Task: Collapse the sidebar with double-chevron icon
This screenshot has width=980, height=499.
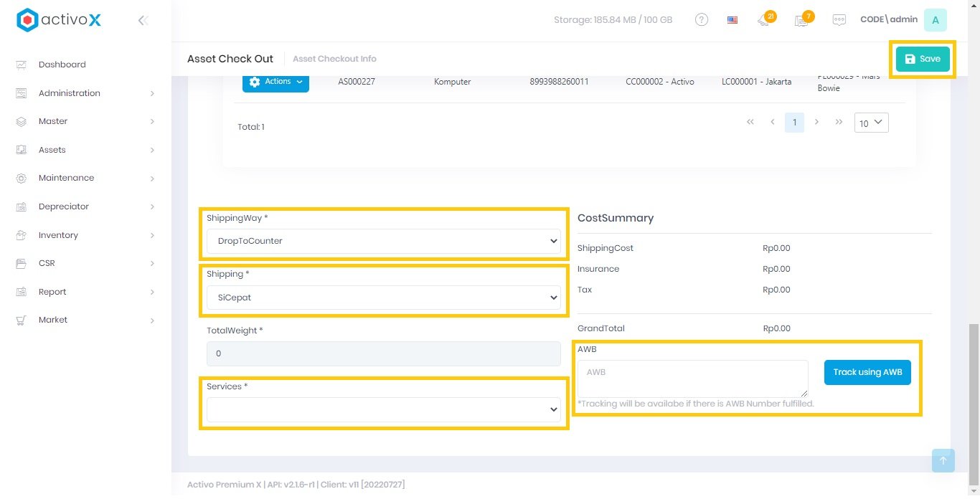Action: point(143,20)
